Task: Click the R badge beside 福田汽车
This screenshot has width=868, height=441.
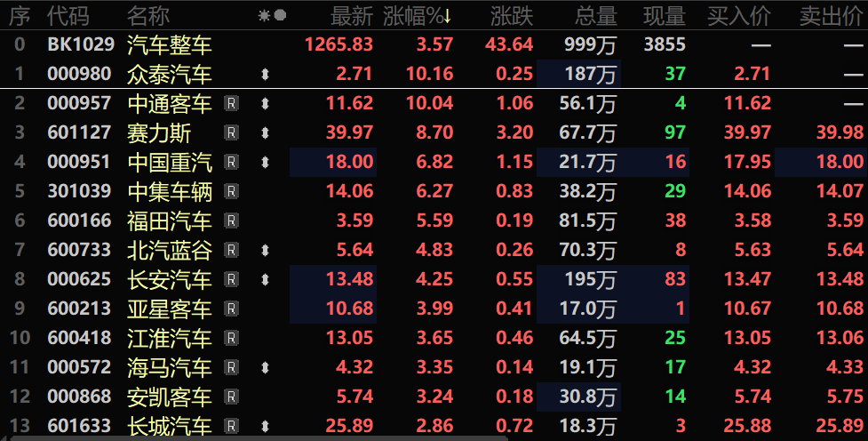Action: coord(231,220)
